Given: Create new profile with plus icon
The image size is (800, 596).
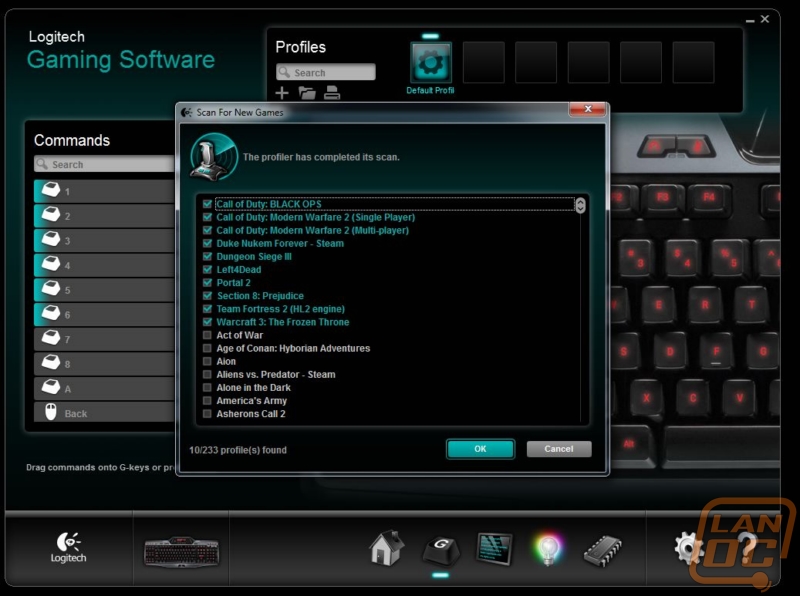Looking at the screenshot, I should [282, 93].
